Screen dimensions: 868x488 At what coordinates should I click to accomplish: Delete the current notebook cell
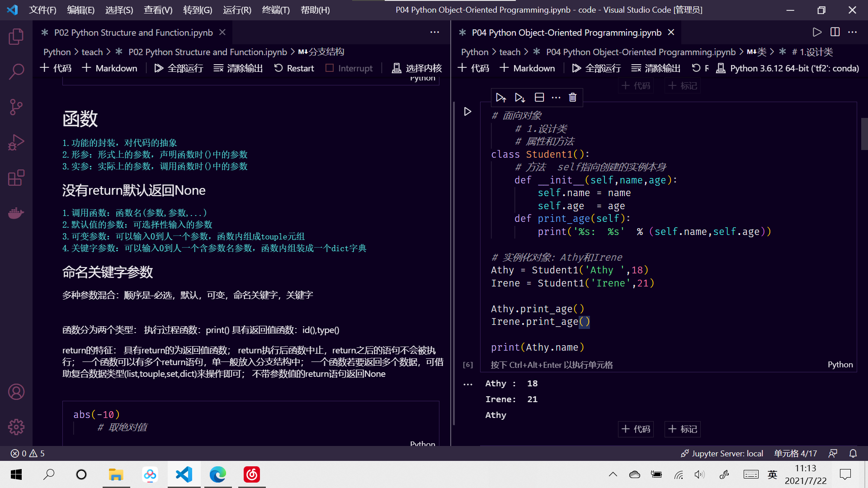click(x=572, y=98)
